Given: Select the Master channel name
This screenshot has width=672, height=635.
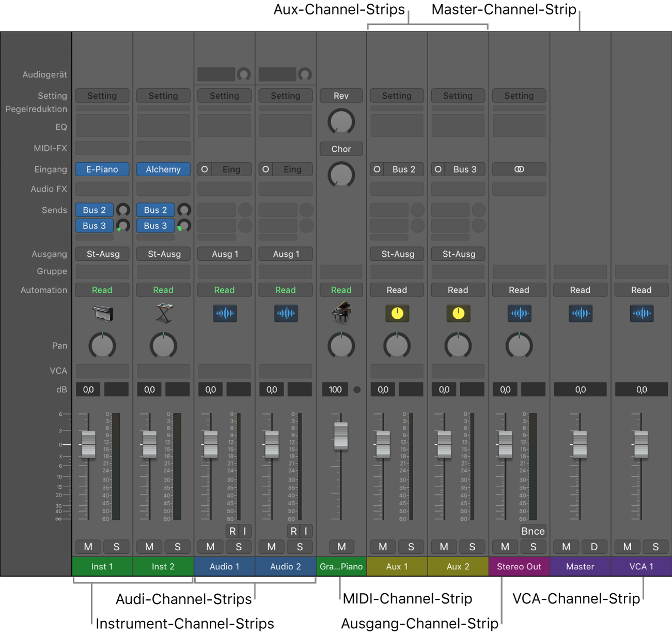Looking at the screenshot, I should [x=580, y=566].
